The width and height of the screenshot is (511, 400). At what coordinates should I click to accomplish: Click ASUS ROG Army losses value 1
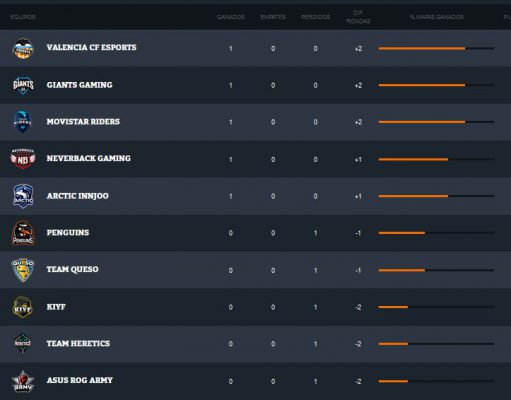[315, 381]
